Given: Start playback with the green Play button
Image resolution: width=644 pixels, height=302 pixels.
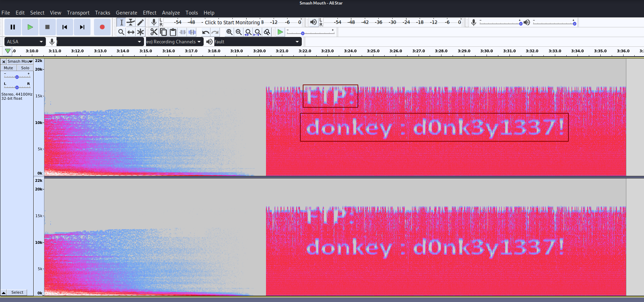Looking at the screenshot, I should 30,27.
